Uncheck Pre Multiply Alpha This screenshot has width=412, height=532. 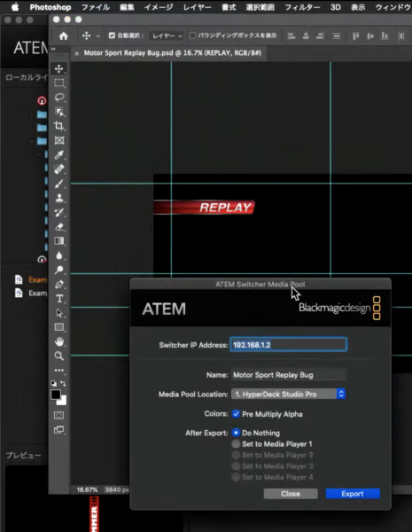point(236,414)
